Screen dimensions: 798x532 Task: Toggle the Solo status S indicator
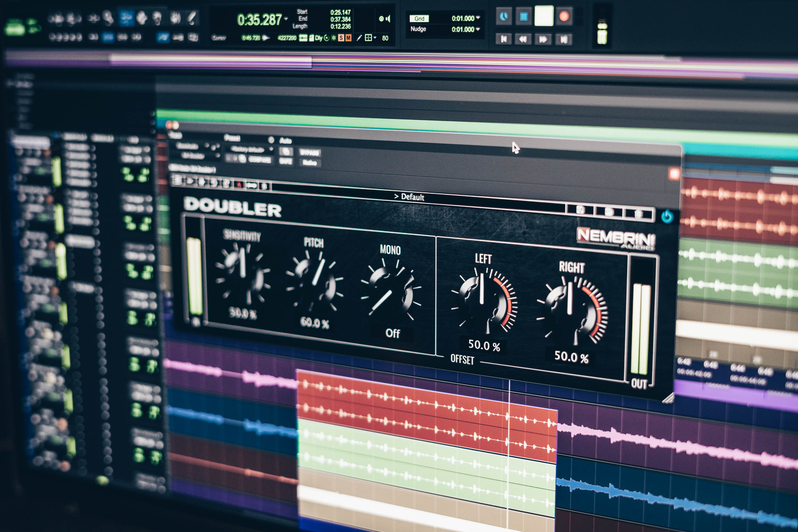tap(341, 38)
